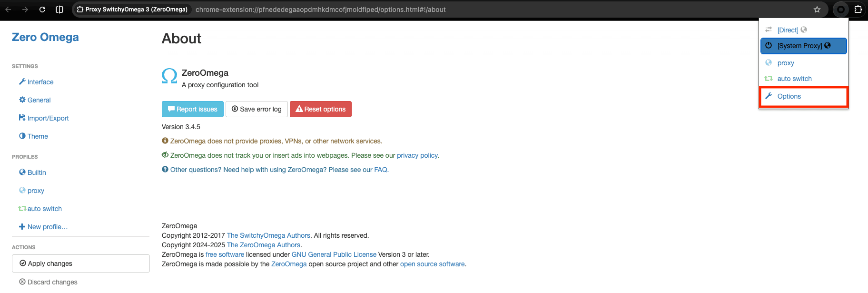Click the half-circle icon beside Theme
The width and height of the screenshot is (868, 293).
(22, 136)
